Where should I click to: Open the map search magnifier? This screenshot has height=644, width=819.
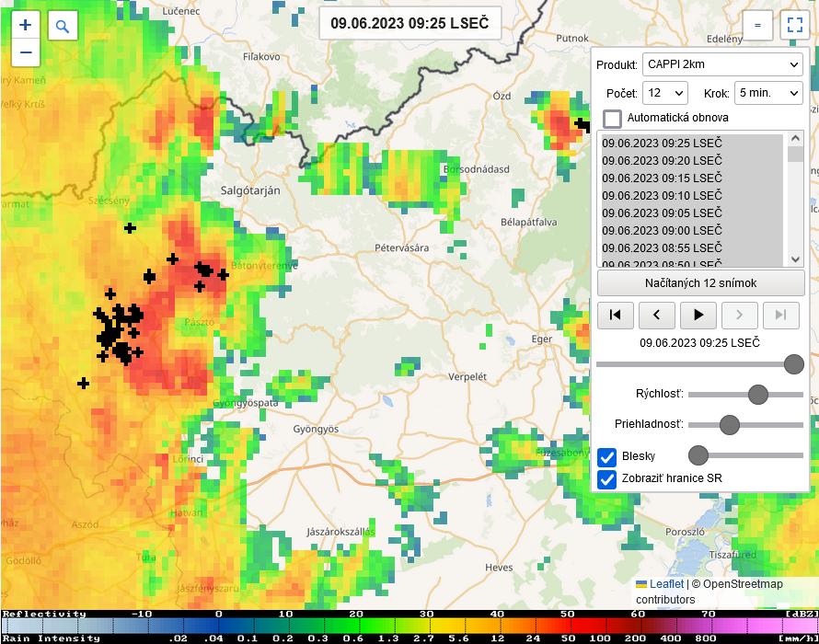tap(63, 26)
